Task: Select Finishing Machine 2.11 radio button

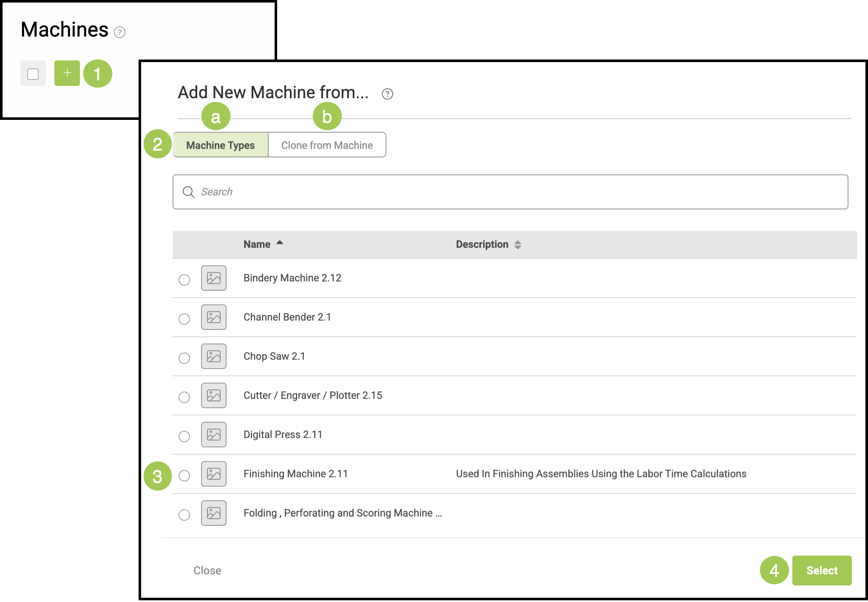Action: (184, 475)
